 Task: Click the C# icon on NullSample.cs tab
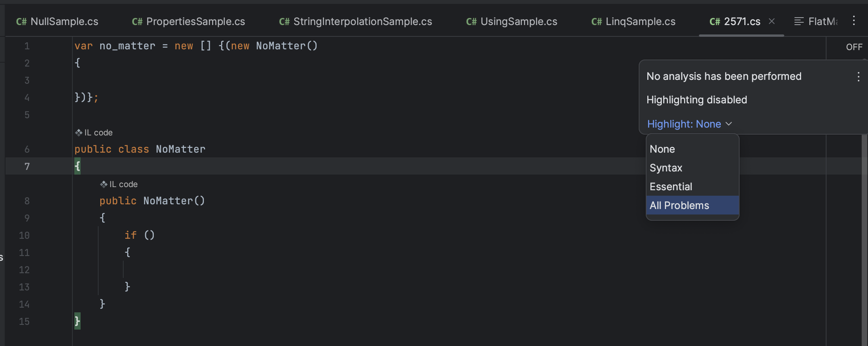(22, 22)
